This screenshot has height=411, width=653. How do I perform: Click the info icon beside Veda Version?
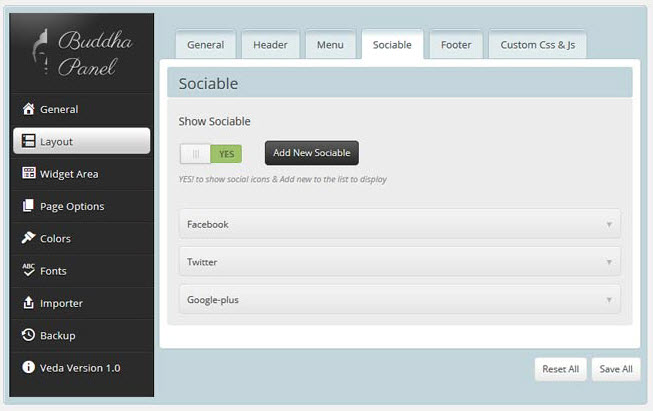[28, 367]
